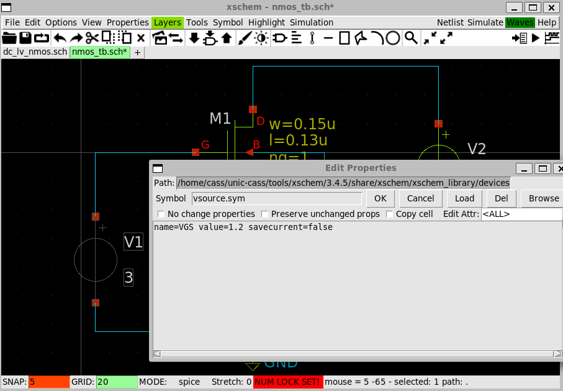Click the Insert rectangle tool icon

tap(344, 38)
